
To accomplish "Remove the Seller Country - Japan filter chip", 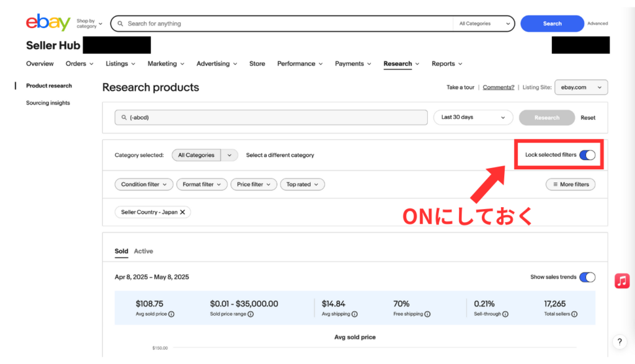I will 183,212.
